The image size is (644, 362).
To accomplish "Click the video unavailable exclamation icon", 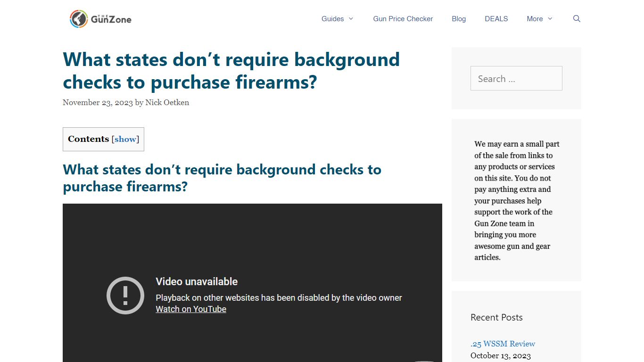I will pos(125,296).
